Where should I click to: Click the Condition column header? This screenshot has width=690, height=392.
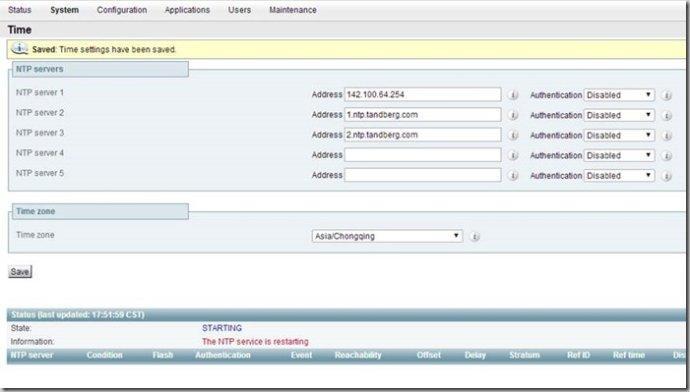click(x=104, y=355)
